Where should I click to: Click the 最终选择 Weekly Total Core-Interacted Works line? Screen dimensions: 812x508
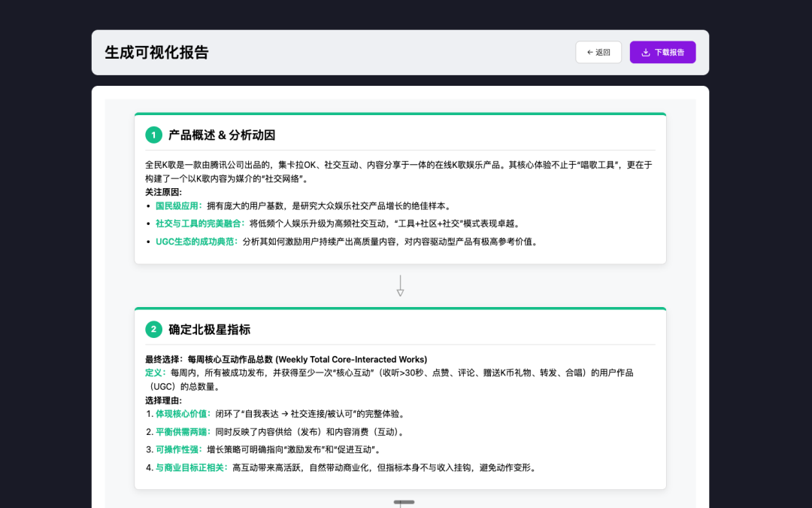(286, 359)
